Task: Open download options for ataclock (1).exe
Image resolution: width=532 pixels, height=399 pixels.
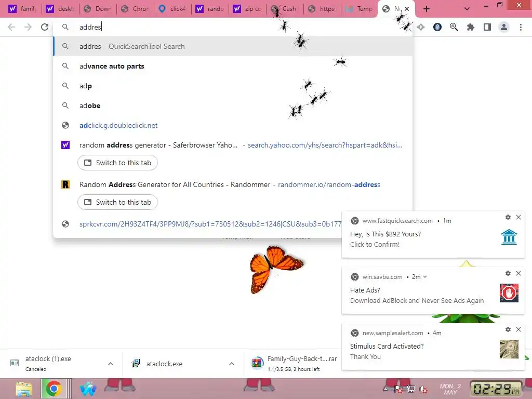Action: (x=111, y=364)
